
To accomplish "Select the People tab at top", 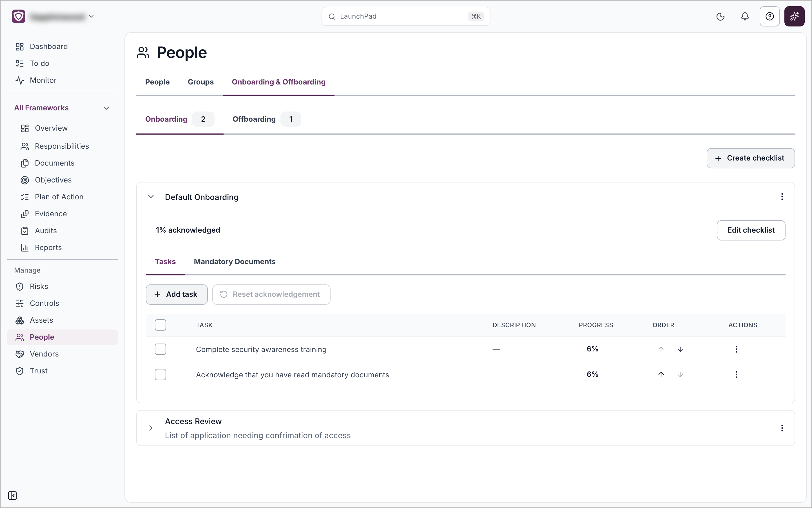I will coord(157,82).
